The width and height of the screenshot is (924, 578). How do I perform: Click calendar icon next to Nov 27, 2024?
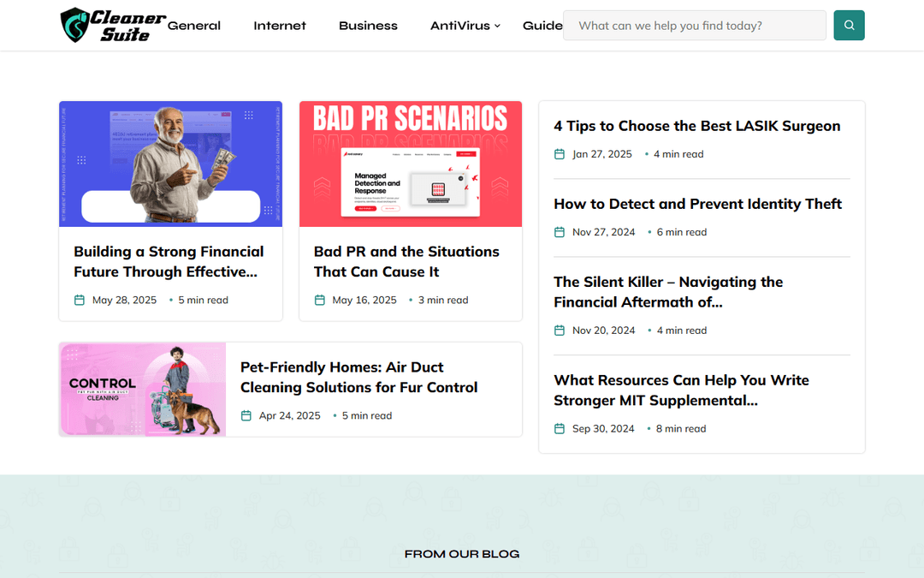(x=560, y=232)
